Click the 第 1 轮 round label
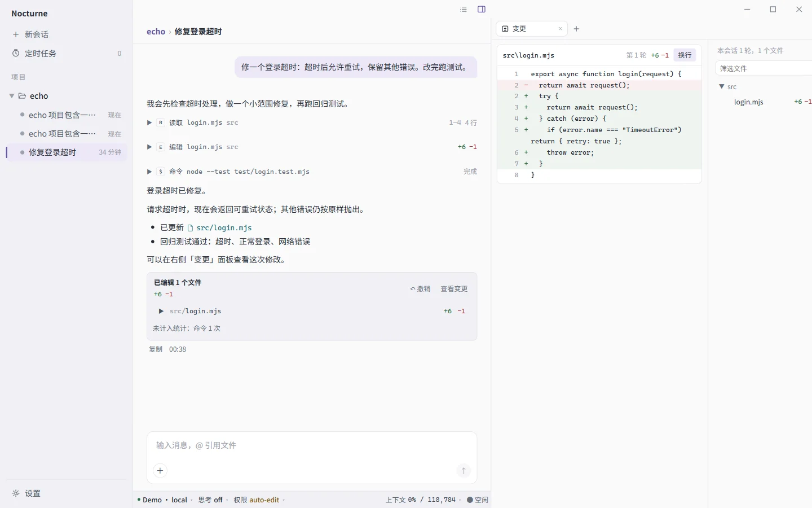The height and width of the screenshot is (508, 812). point(636,55)
